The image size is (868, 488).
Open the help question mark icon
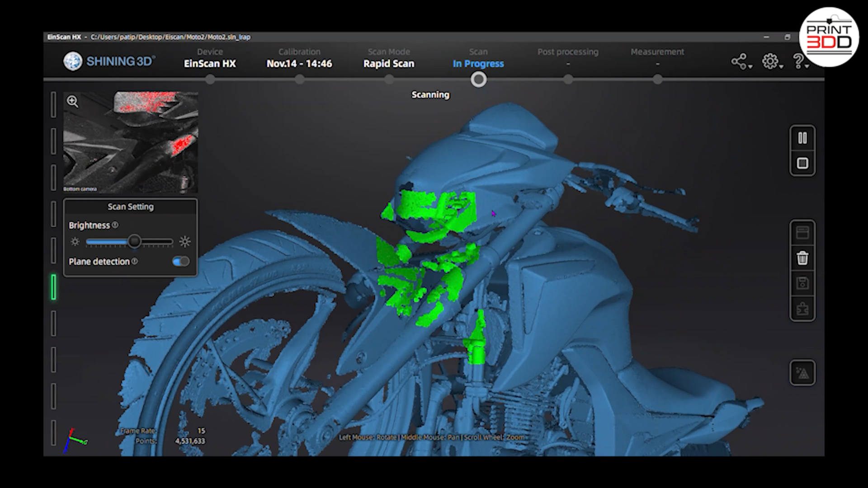pyautogui.click(x=798, y=61)
